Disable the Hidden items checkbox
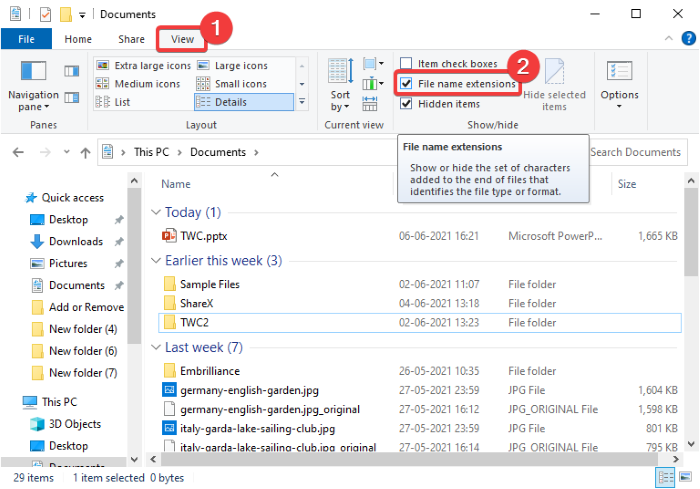The image size is (700, 489). 406,103
